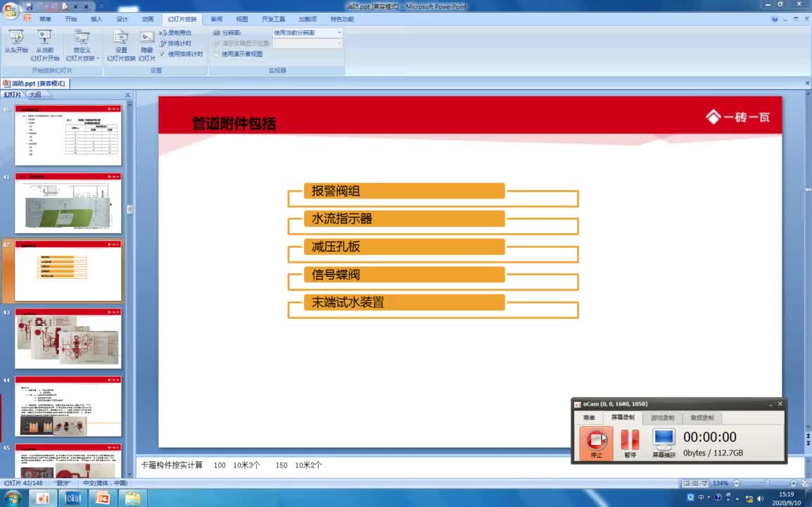Click the 报警阀组 box on slide
The width and height of the screenshot is (812, 507).
[x=404, y=191]
